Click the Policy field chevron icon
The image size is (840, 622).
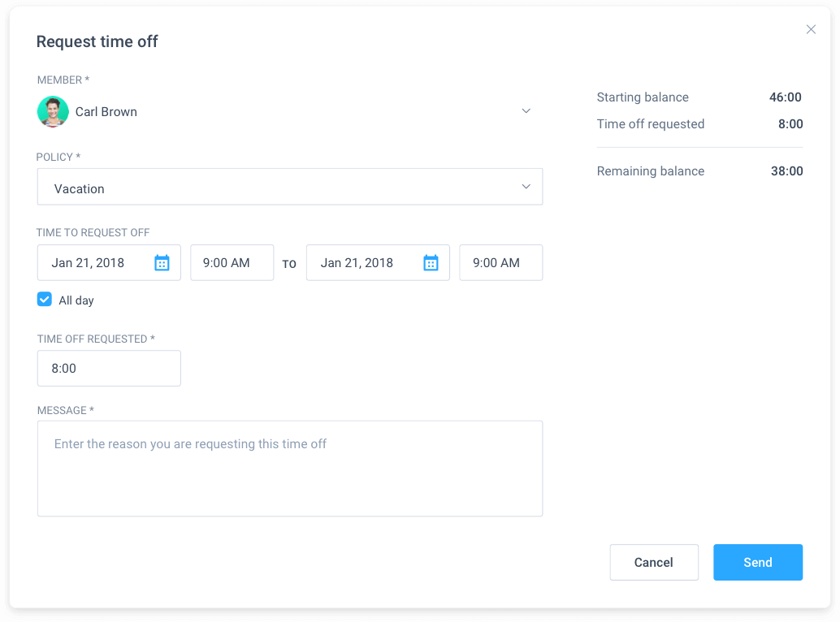click(526, 186)
